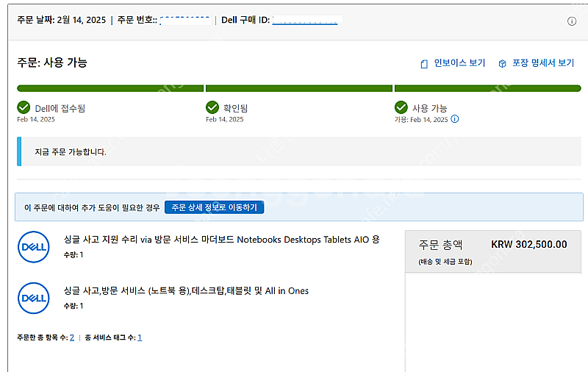Click 주문 상세 정보로 이동하기 button
This screenshot has width=588, height=372.
214,207
